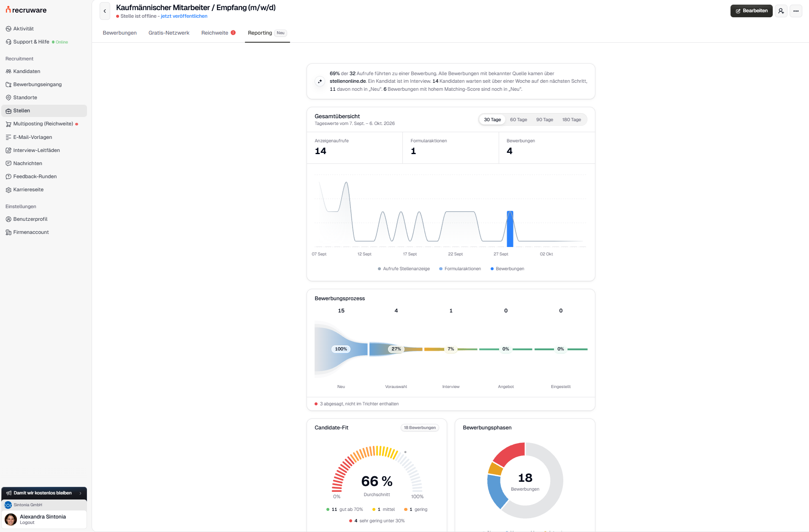
Task: Open Nachrichten chat icon
Action: [8, 163]
